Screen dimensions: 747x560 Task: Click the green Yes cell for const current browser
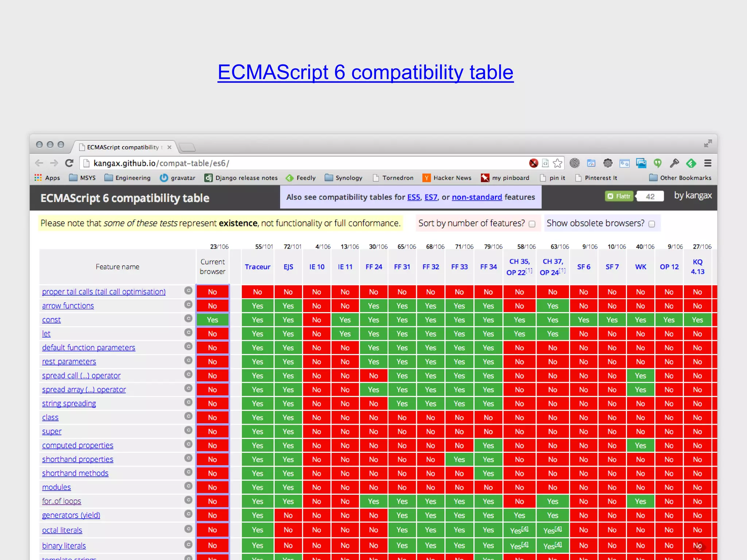(x=212, y=320)
